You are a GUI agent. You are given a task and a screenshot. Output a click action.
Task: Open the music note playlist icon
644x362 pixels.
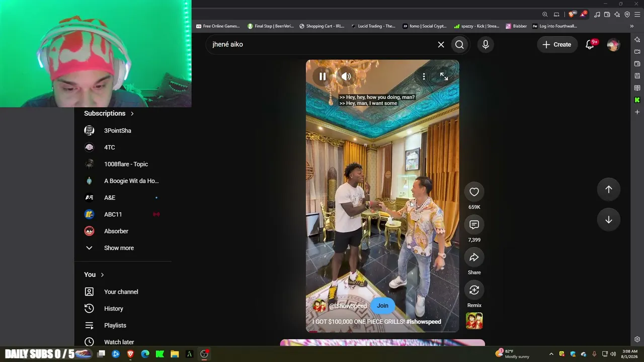(x=597, y=15)
